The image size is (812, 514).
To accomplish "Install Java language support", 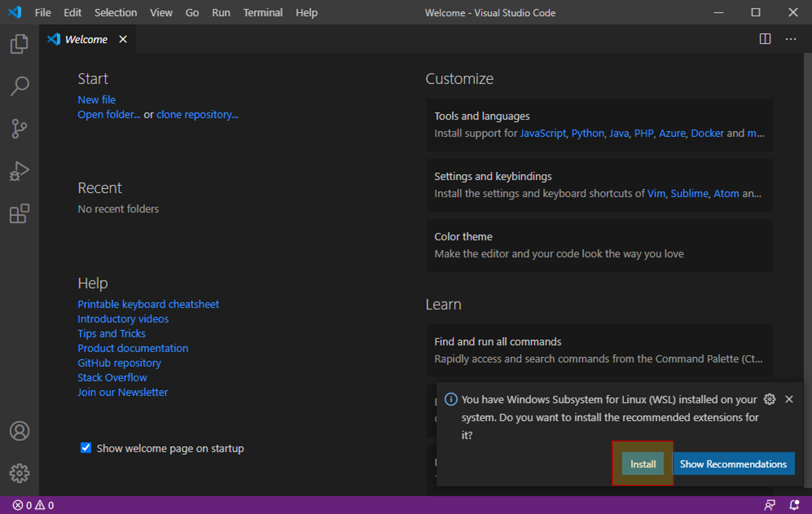I will pos(619,133).
